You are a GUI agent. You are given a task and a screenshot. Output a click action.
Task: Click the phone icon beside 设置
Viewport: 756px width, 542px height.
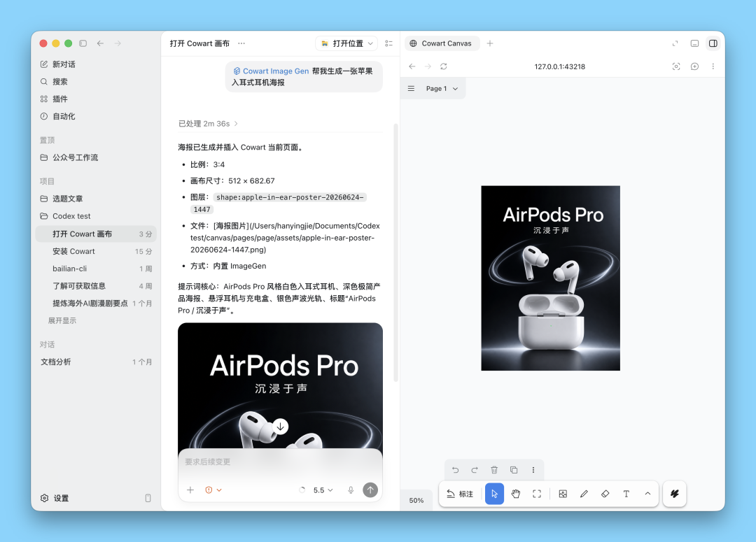tap(148, 498)
